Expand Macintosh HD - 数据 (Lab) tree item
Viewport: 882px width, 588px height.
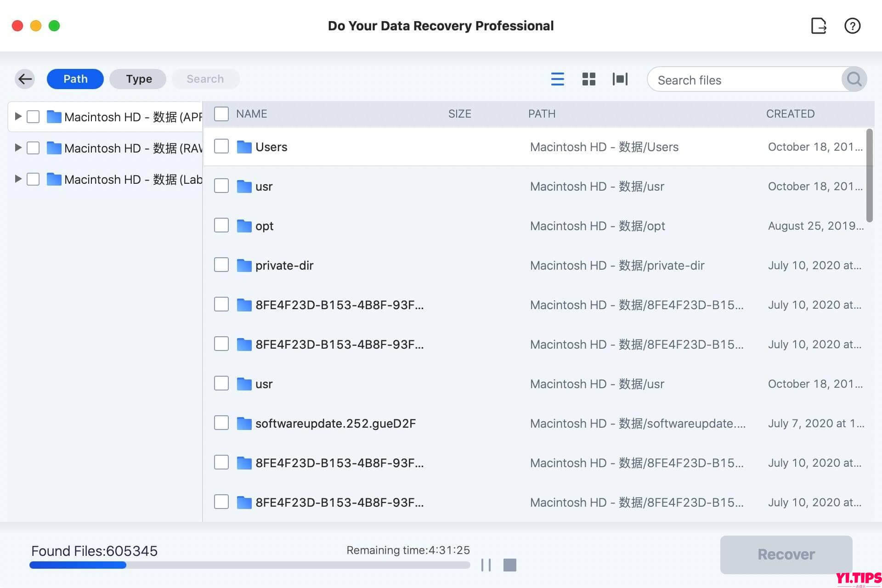tap(18, 179)
